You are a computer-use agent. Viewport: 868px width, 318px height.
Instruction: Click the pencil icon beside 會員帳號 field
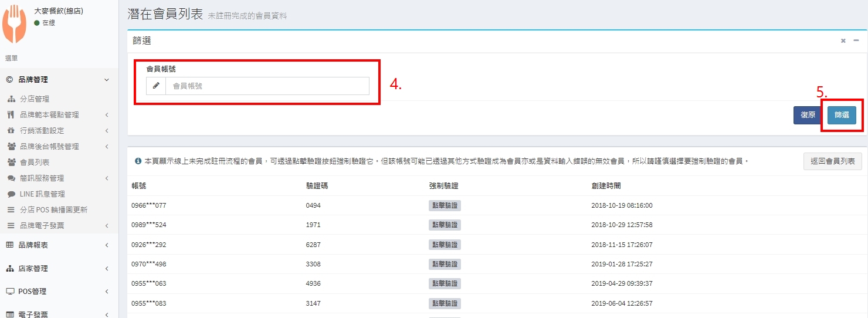156,86
